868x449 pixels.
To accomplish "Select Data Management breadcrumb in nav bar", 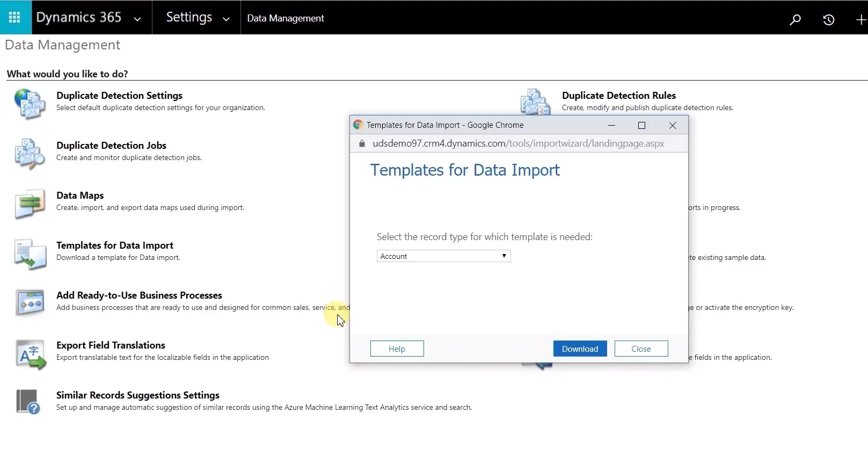I will (286, 18).
